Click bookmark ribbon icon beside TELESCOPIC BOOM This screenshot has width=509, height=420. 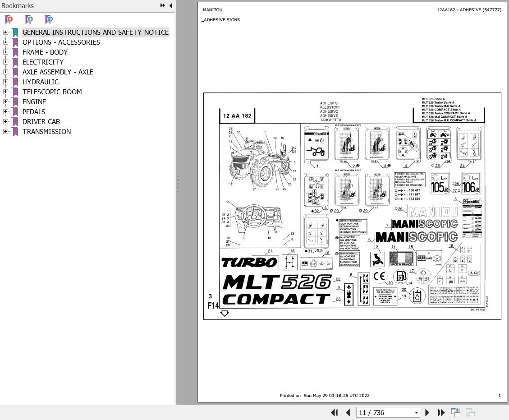click(x=15, y=92)
